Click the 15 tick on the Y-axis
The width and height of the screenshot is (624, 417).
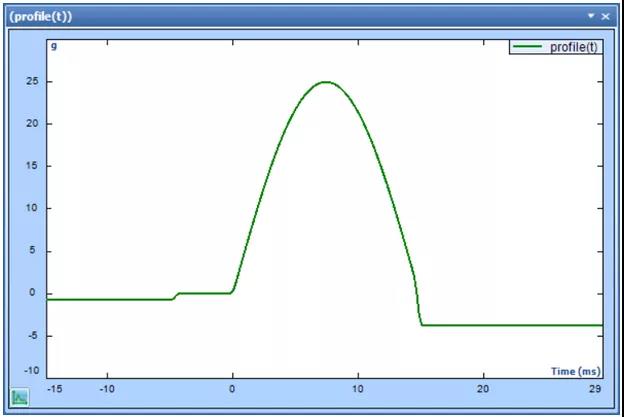pyautogui.click(x=32, y=166)
